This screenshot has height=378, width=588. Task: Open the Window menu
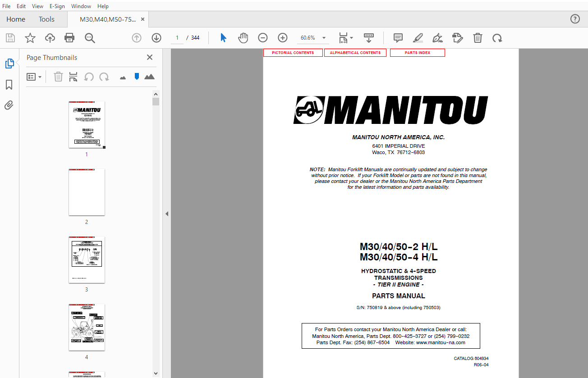tap(81, 6)
